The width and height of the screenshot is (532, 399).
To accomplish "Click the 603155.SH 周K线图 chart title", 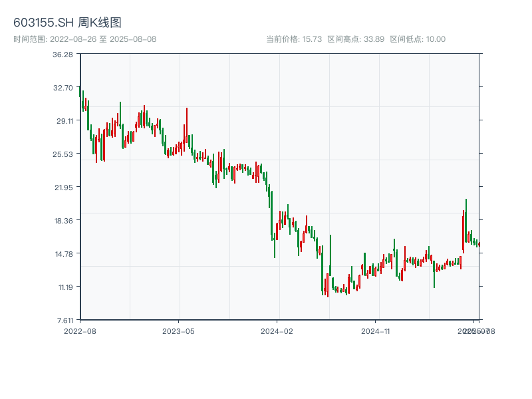I will pos(67,23).
